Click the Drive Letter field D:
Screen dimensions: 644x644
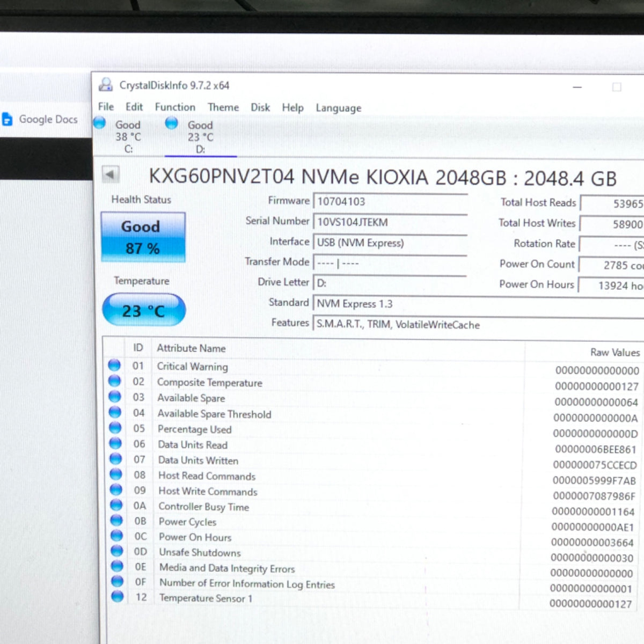click(390, 283)
